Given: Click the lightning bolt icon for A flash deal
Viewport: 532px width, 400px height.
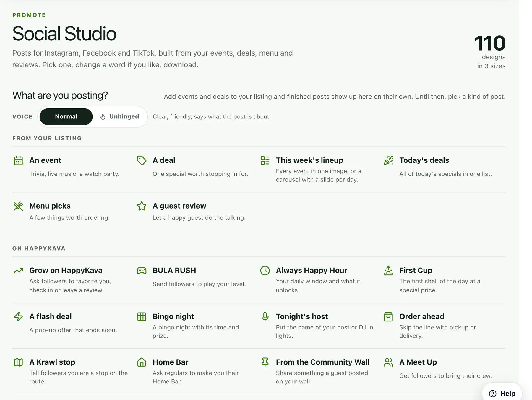Looking at the screenshot, I should pos(18,316).
